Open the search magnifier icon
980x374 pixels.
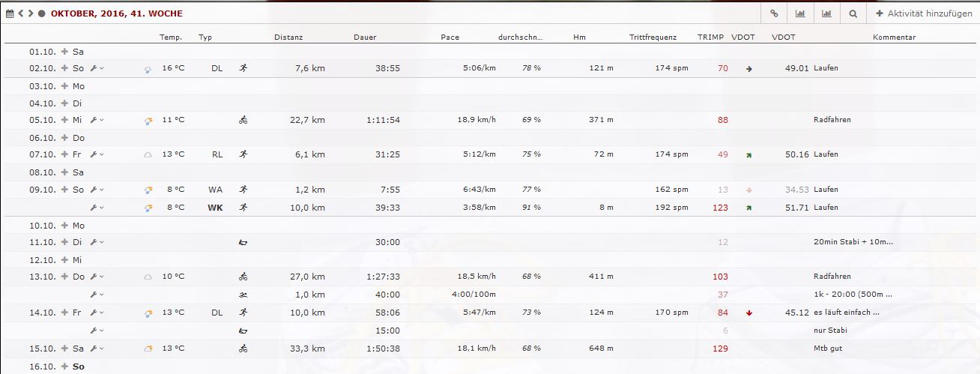point(853,13)
